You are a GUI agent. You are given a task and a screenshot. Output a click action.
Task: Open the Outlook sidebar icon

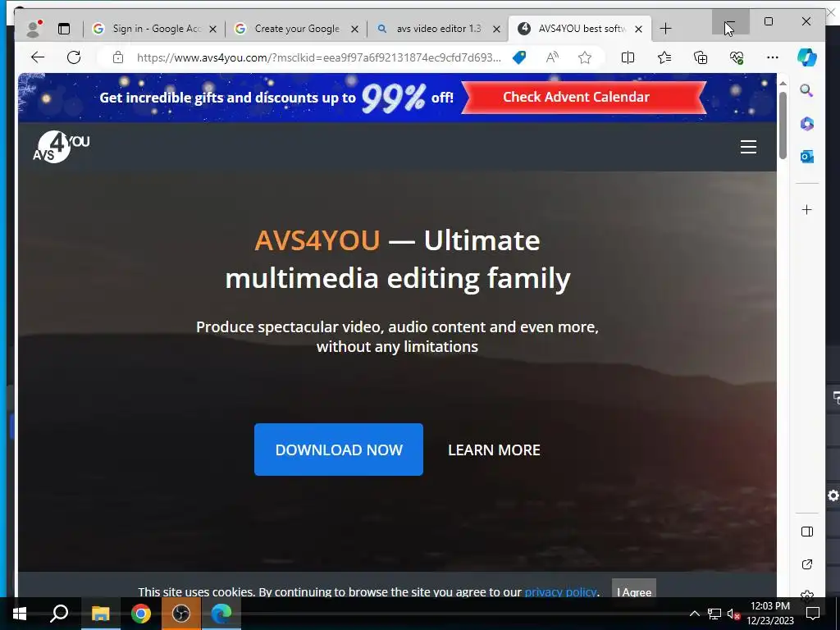pos(807,157)
